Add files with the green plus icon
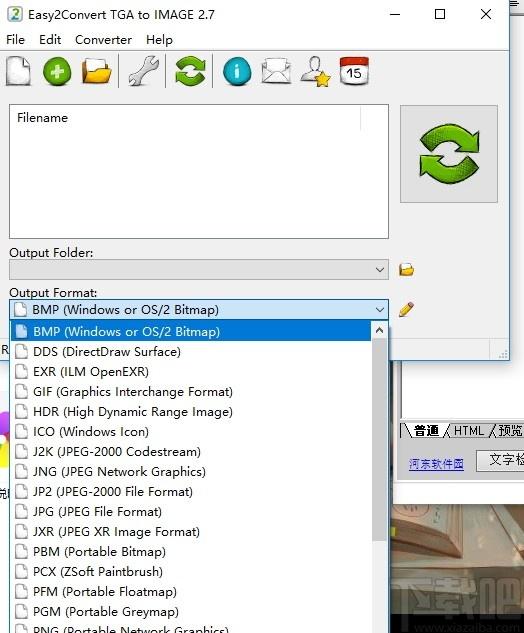 pos(57,71)
